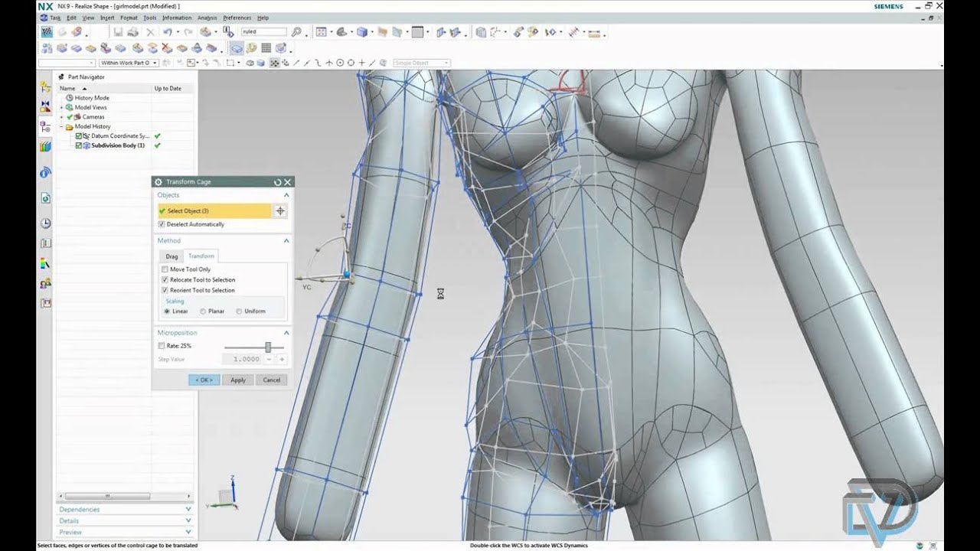Click the Delete red X toolbar icon
The width and height of the screenshot is (980, 551).
(150, 32)
